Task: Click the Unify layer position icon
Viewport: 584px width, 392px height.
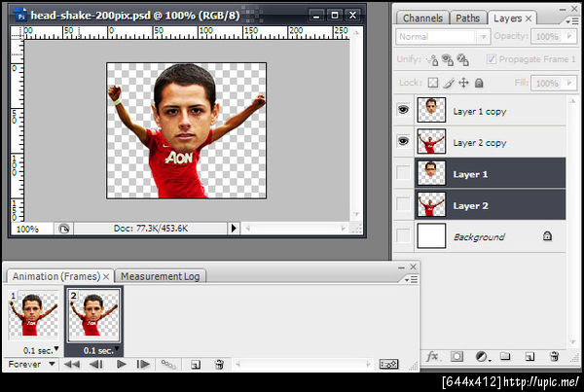Action: (x=432, y=60)
